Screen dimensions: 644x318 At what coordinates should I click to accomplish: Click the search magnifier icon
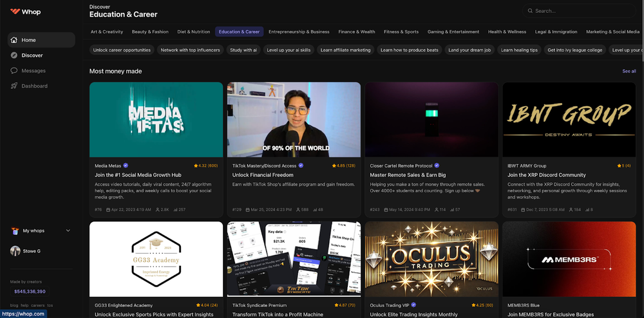(530, 11)
